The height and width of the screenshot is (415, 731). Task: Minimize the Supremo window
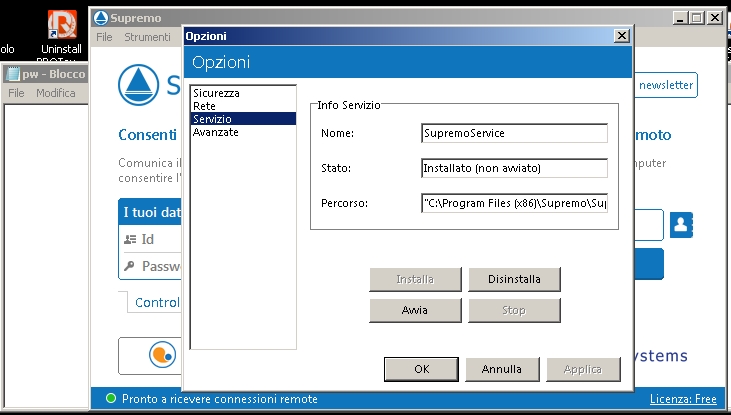point(680,18)
